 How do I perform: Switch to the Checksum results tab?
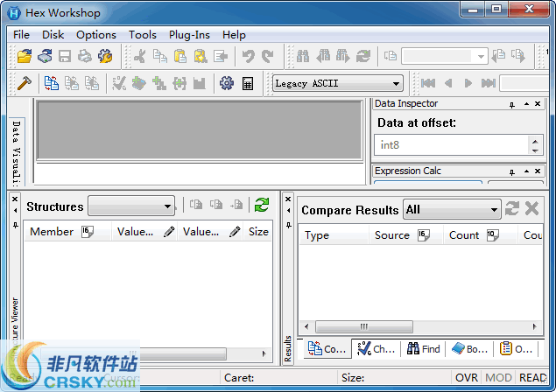coord(376,349)
